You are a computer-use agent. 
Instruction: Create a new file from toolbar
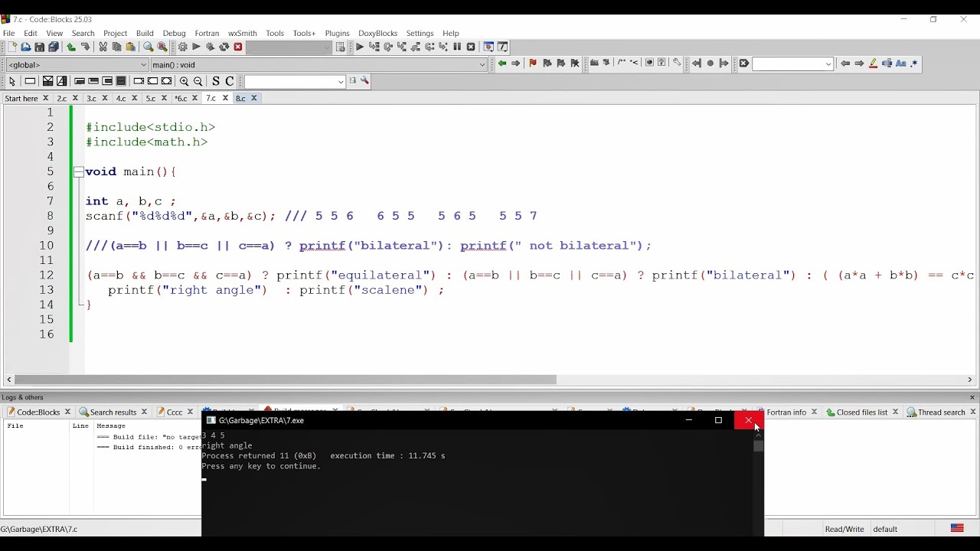click(x=11, y=47)
